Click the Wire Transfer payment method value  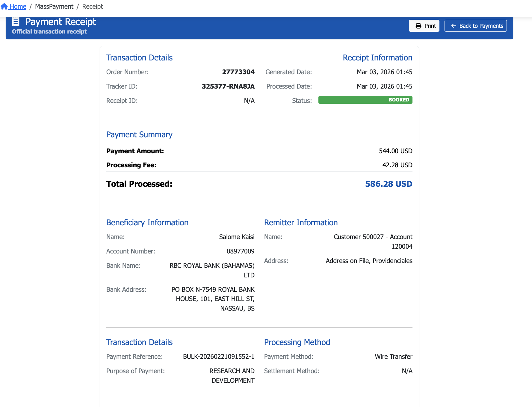point(393,357)
